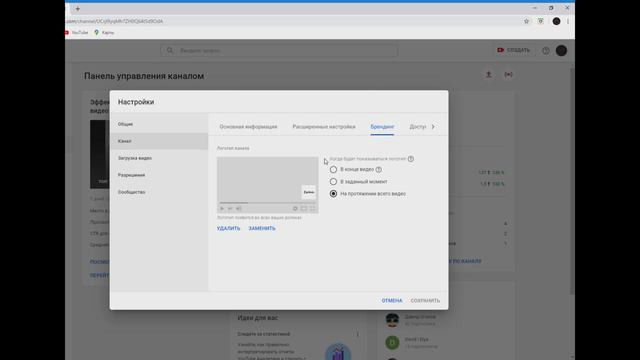Click the upload video icon on dashboard
Image resolution: width=640 pixels, height=360 pixels.
[x=489, y=75]
